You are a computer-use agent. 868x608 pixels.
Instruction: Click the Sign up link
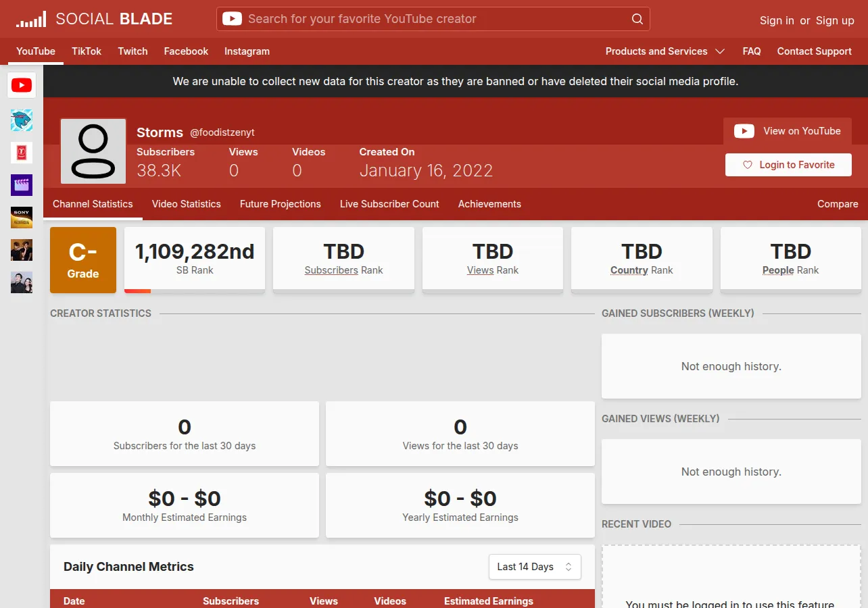835,20
